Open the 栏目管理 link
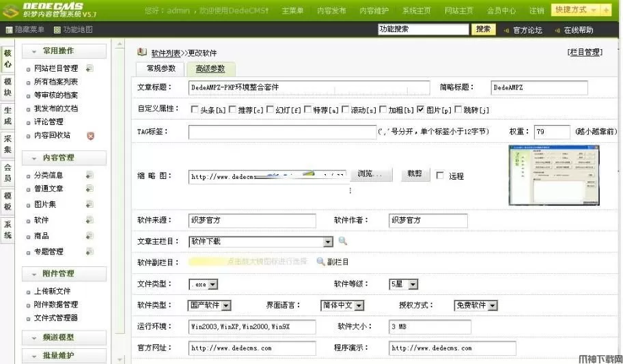623x364 pixels. pos(585,53)
